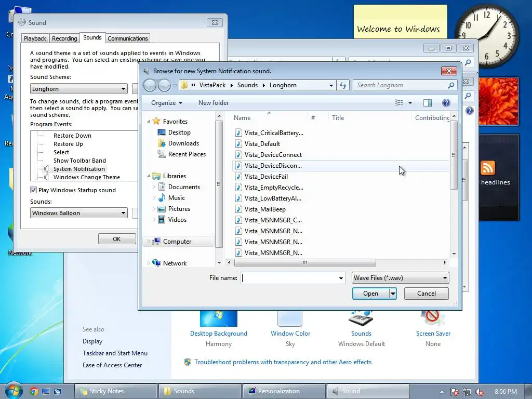Collapse the Libraries tree node
Image resolution: width=532 pixels, height=399 pixels.
tap(149, 176)
